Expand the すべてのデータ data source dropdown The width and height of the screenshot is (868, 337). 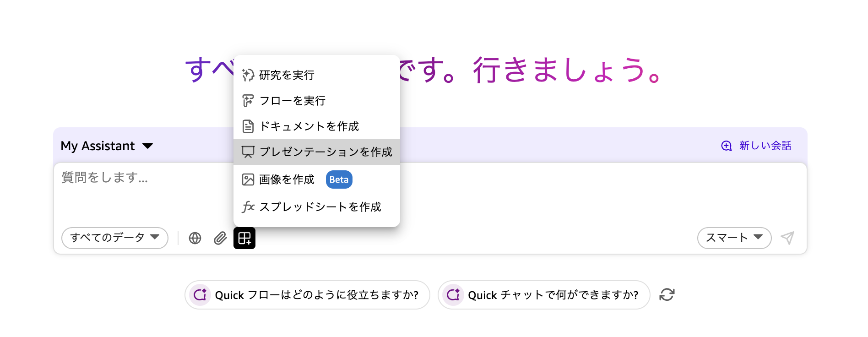(x=114, y=238)
